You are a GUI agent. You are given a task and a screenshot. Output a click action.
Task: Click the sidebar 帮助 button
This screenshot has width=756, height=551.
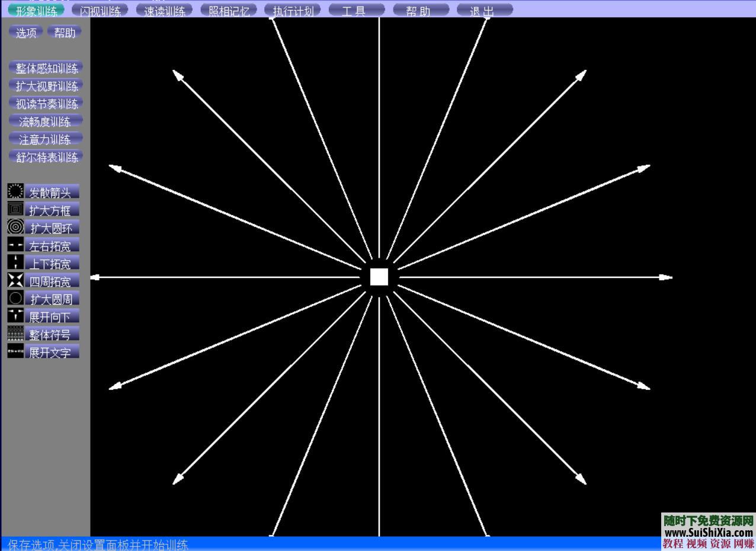pos(65,32)
